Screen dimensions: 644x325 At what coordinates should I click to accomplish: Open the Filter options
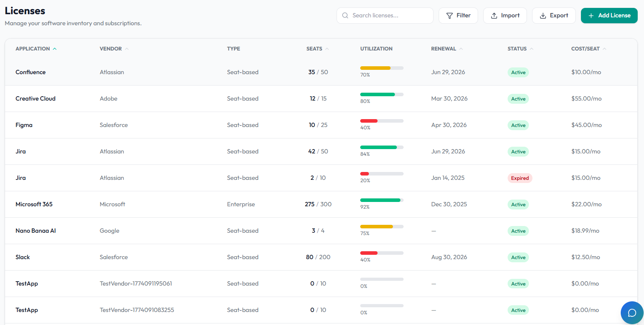458,15
